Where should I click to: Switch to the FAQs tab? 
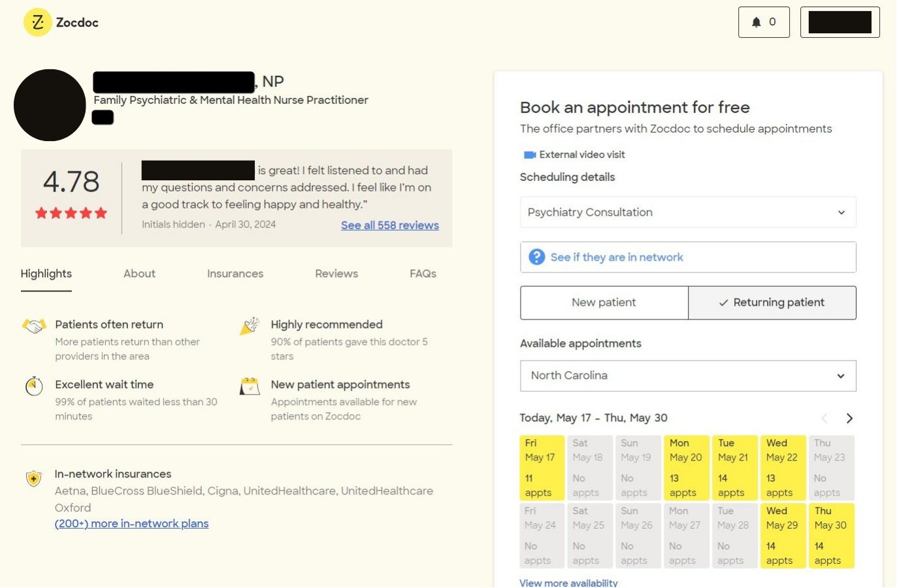tap(423, 274)
